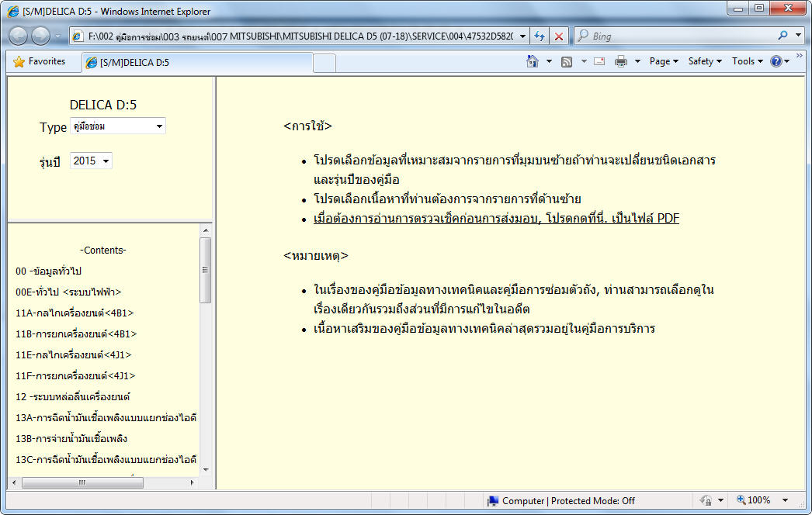Click the contents list scroll up arrow
The width and height of the screenshot is (812, 515).
click(206, 230)
